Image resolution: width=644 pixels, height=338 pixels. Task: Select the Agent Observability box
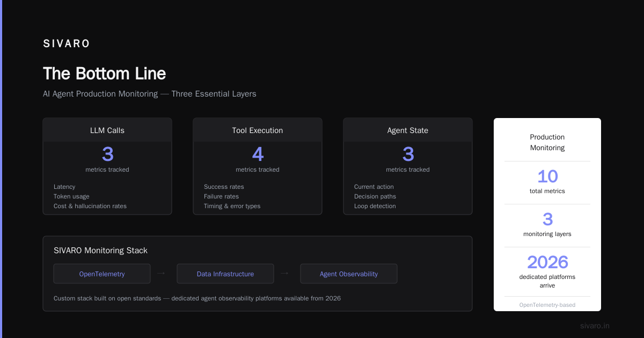349,274
